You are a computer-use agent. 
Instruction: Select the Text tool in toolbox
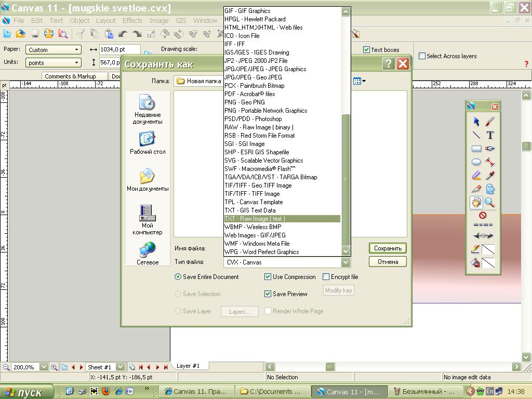[x=490, y=135]
